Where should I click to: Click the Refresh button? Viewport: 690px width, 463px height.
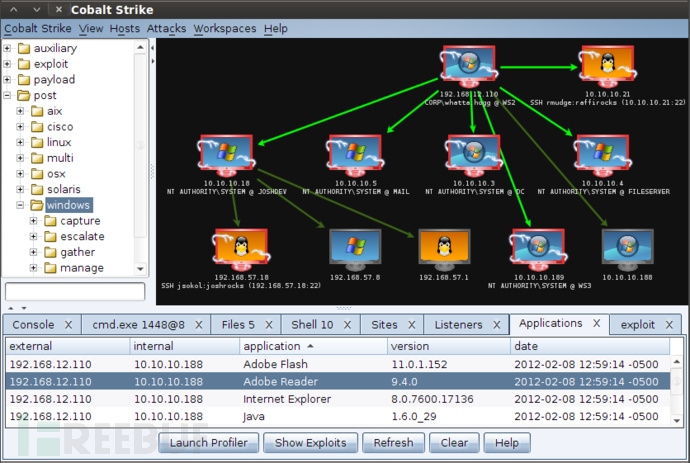click(x=393, y=443)
